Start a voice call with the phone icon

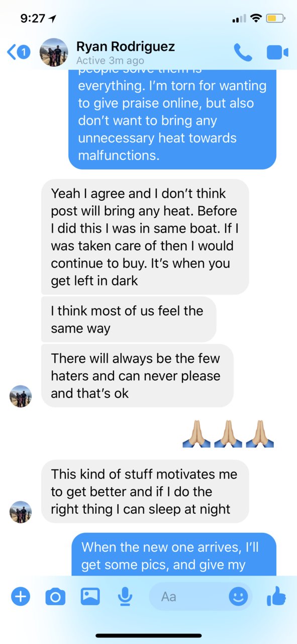(243, 52)
